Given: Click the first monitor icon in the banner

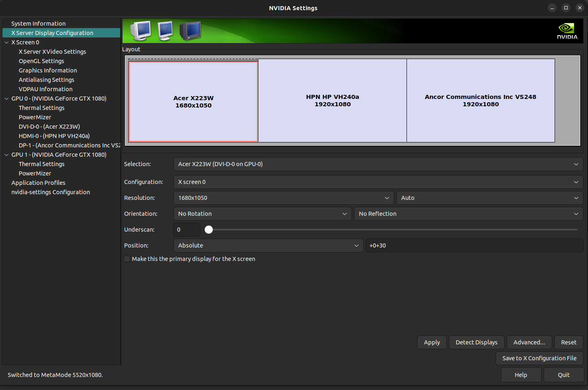Looking at the screenshot, I should tap(140, 31).
